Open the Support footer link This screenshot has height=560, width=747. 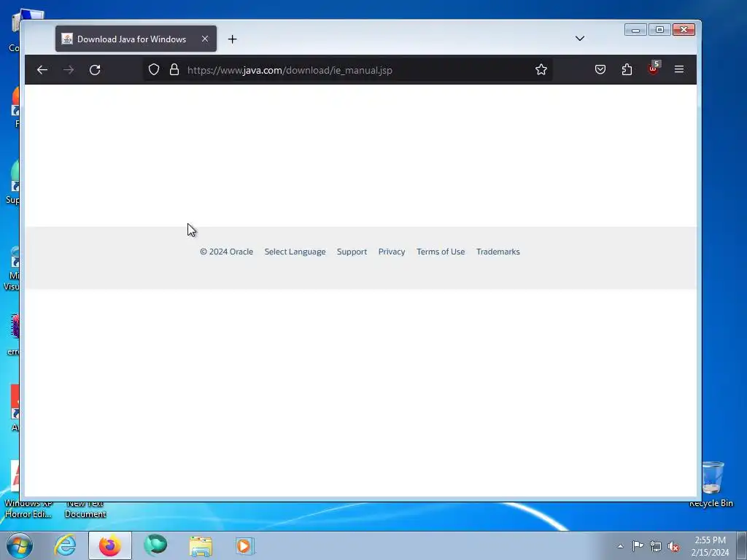352,252
